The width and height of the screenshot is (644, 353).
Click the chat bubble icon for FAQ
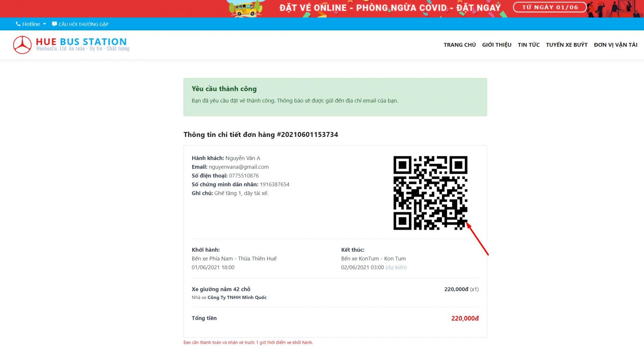[x=54, y=24]
